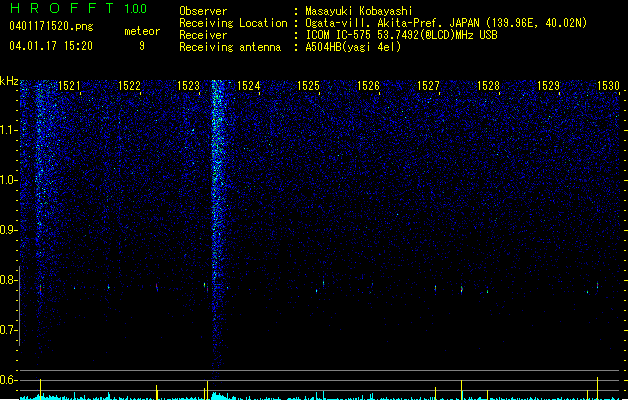Click the 1521 time marker
Screen dimensions: 629x400
pyautogui.click(x=69, y=86)
